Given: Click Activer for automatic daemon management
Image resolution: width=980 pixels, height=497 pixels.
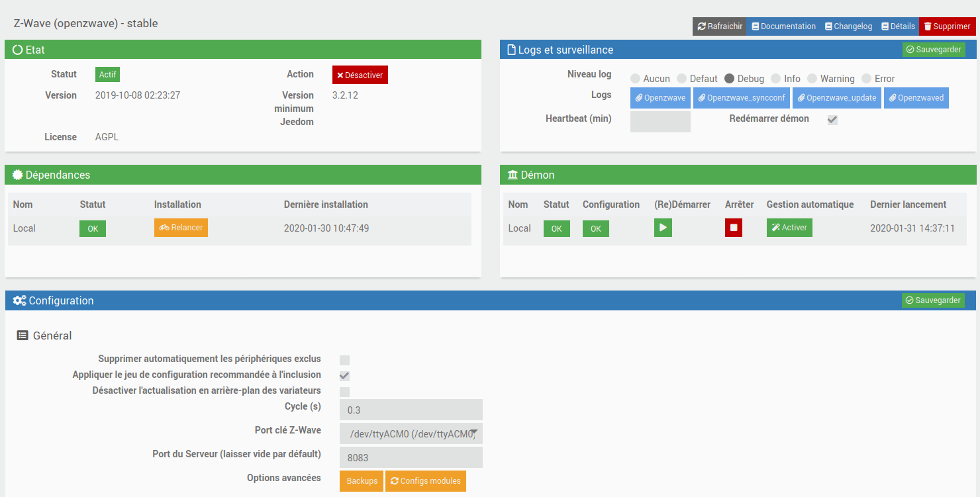Looking at the screenshot, I should [789, 228].
